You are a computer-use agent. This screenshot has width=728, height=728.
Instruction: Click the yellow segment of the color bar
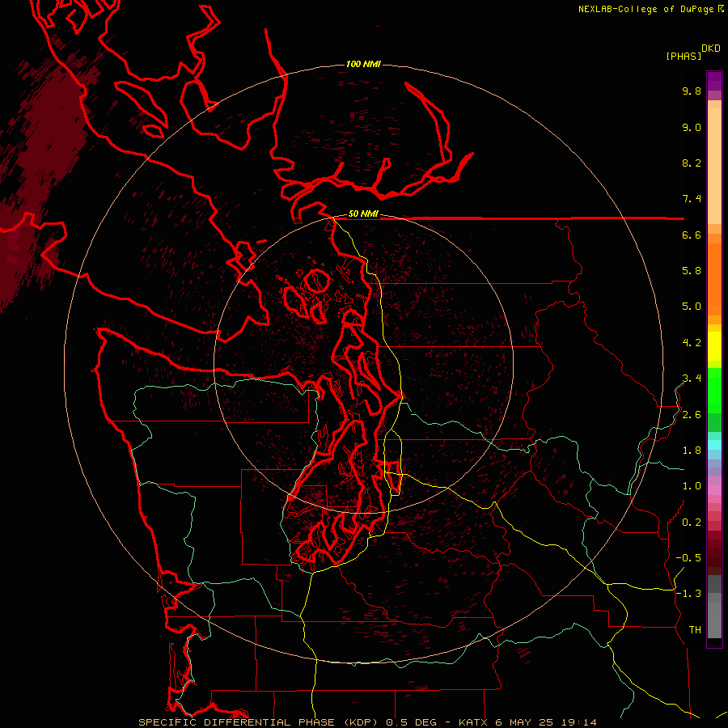tap(714, 346)
